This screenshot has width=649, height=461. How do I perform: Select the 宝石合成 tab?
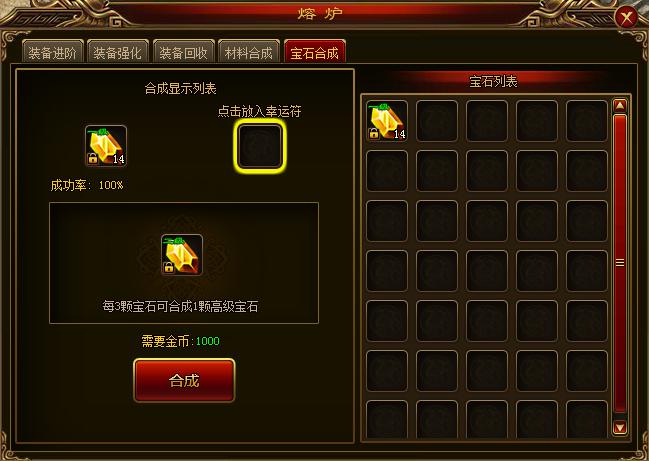pos(315,52)
